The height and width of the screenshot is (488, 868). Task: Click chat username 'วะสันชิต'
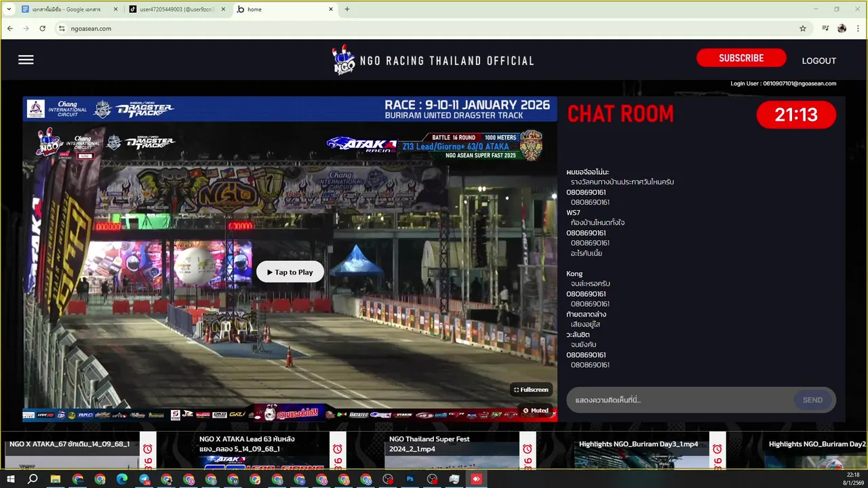578,335
